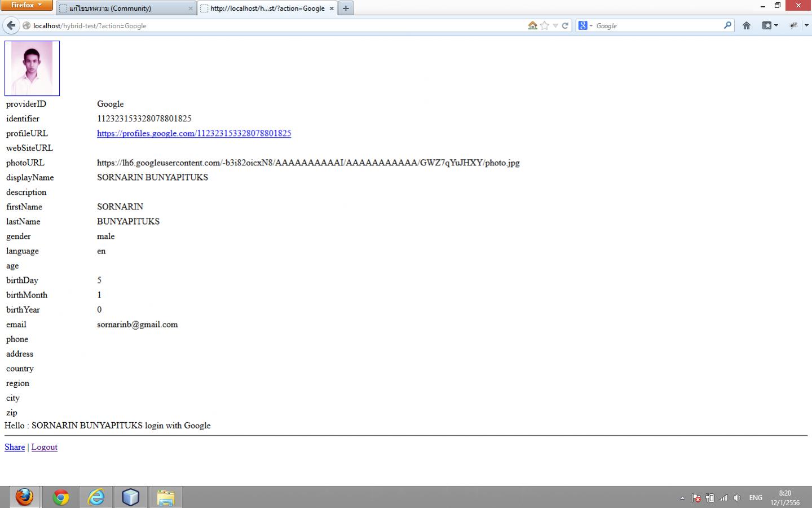Click the birthMonth value 1
Screen dimensions: 812x508
click(x=99, y=295)
